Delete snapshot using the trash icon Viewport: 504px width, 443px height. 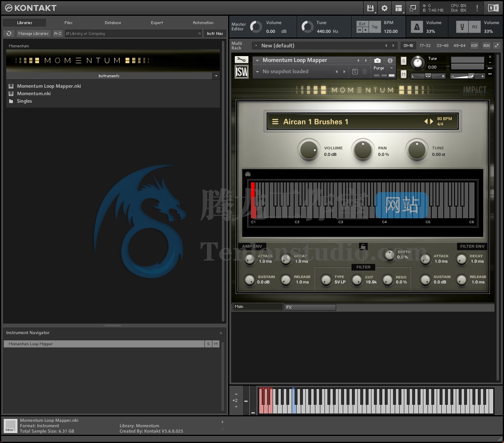pos(364,71)
